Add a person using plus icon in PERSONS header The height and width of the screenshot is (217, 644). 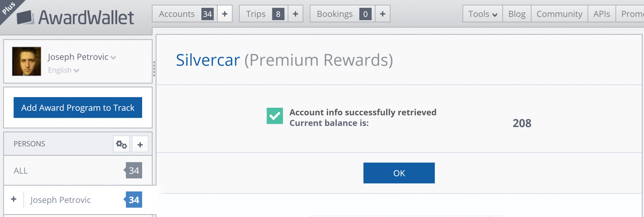[140, 144]
